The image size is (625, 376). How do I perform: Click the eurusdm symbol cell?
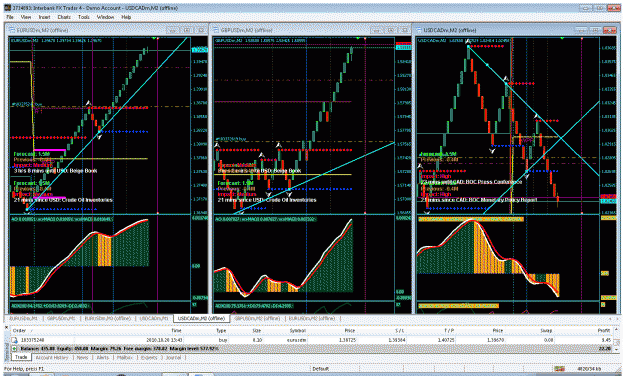pyautogui.click(x=297, y=340)
